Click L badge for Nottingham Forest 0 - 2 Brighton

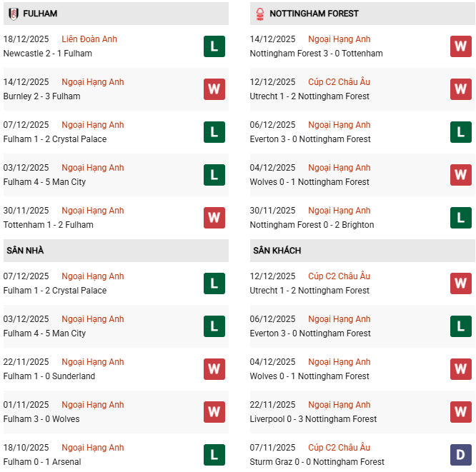pos(461,218)
